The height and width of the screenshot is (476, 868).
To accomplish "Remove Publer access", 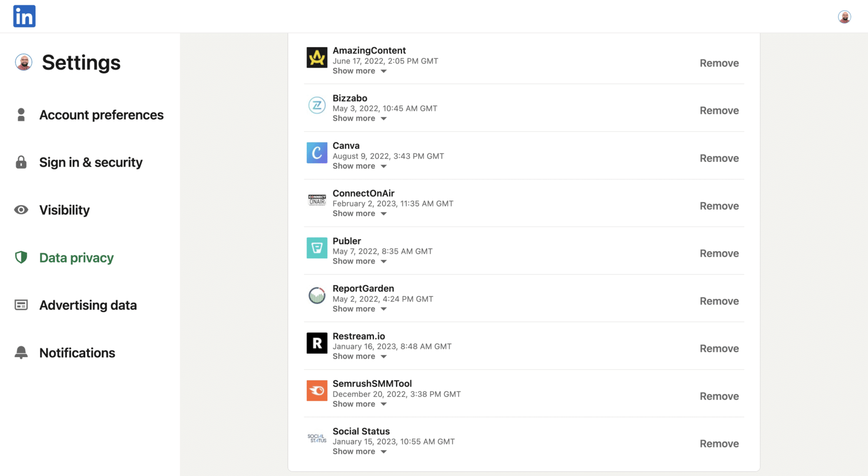I will click(x=719, y=253).
